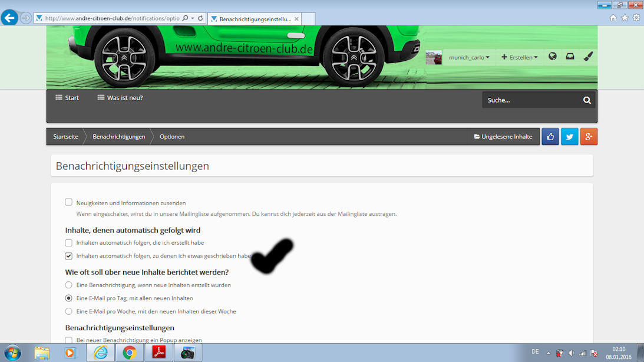Open the munich_carlo user dropdown
644x362 pixels.
click(469, 57)
